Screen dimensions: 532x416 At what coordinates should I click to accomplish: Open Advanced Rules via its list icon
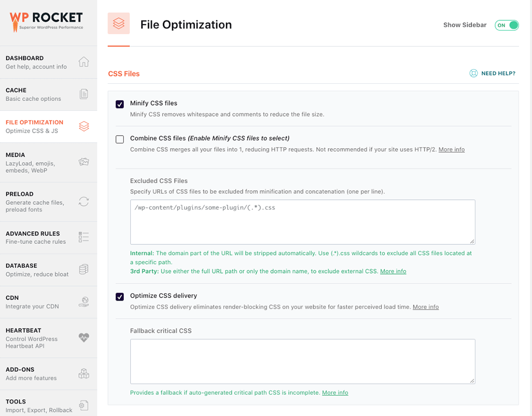click(x=84, y=237)
